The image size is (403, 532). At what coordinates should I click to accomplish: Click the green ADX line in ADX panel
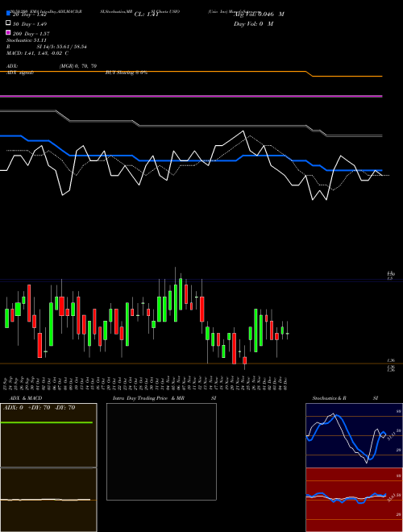pos(47,422)
